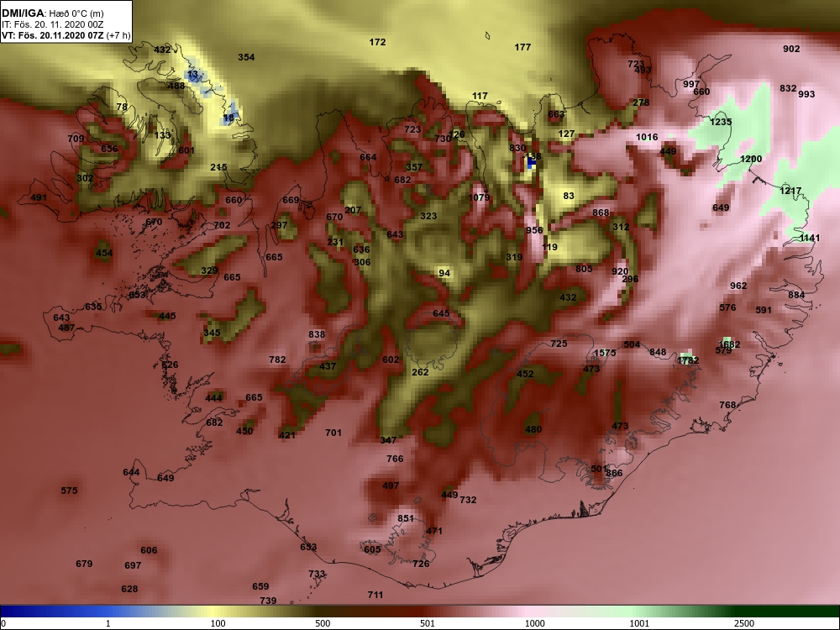Screen dimensions: 840x630
Task: Click the map value '768'
Action: [727, 405]
